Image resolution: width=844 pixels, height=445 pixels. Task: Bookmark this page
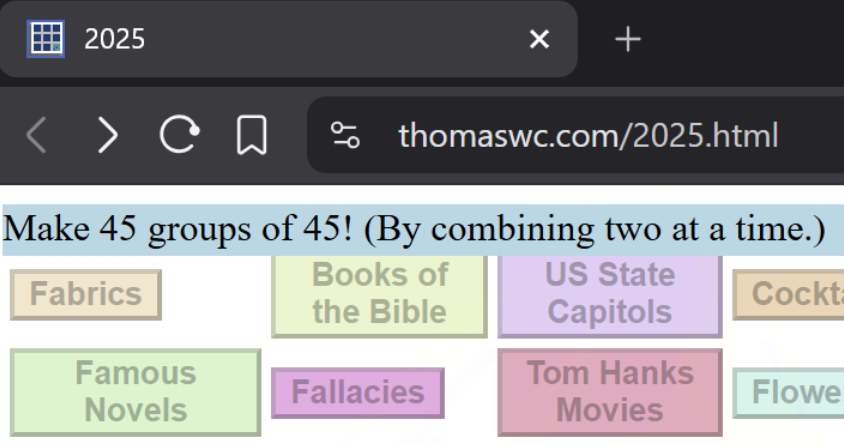click(251, 135)
